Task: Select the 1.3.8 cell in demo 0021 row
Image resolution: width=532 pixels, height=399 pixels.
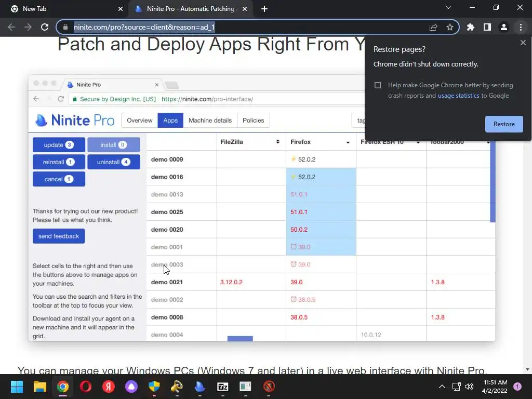Action: click(x=460, y=282)
